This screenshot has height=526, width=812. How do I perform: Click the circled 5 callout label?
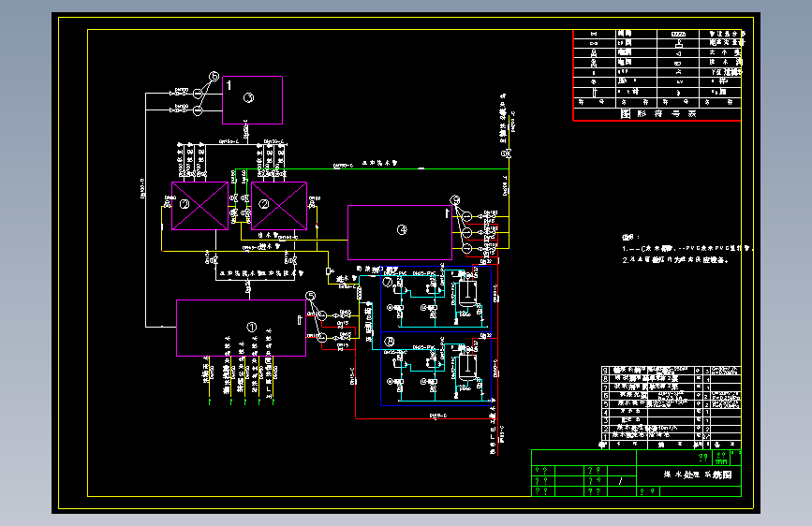[x=310, y=296]
